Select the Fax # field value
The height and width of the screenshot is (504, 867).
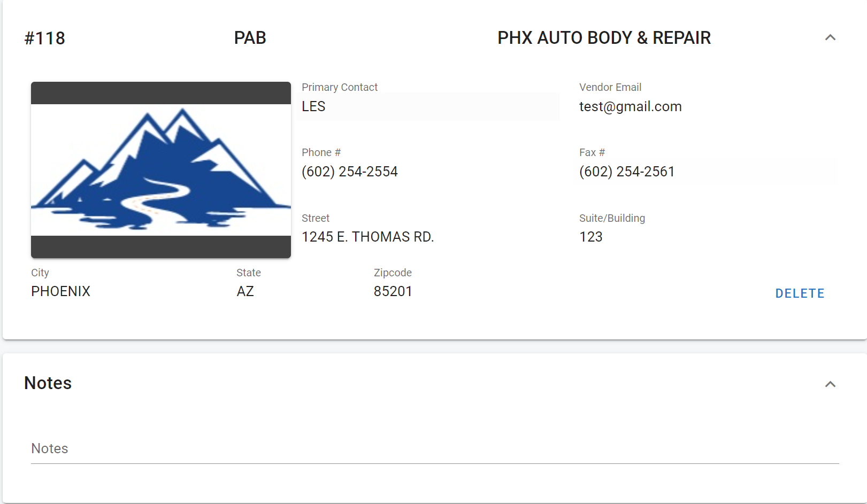point(627,172)
